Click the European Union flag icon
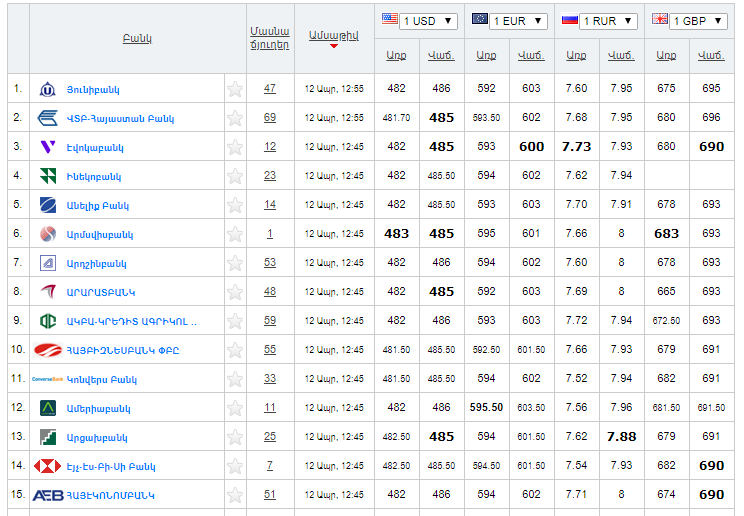The height and width of the screenshot is (516, 744). point(480,19)
